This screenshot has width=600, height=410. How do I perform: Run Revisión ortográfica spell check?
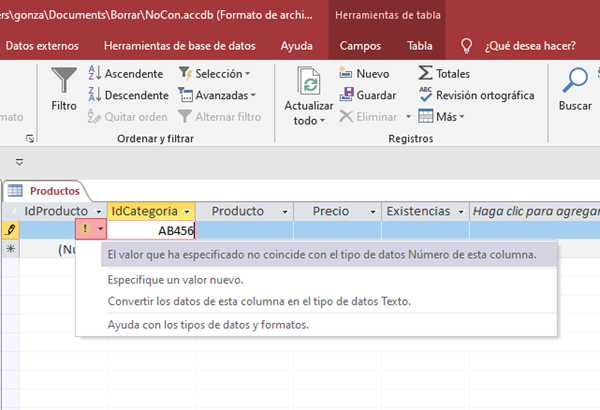(x=476, y=95)
